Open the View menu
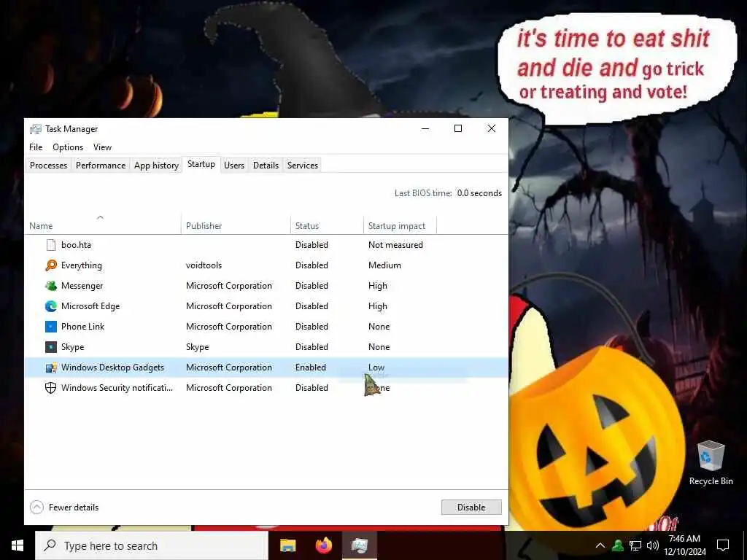Screen dimensions: 747x560 102,147
